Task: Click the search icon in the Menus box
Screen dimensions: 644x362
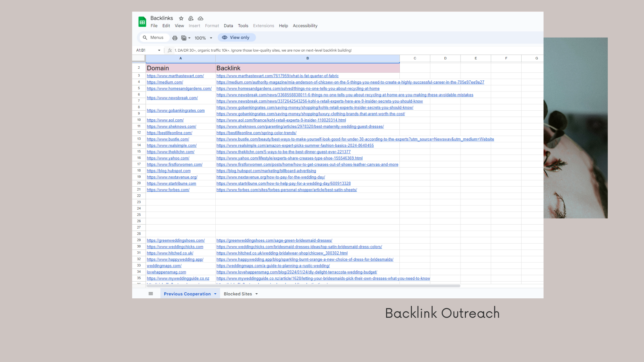Action: pos(145,38)
